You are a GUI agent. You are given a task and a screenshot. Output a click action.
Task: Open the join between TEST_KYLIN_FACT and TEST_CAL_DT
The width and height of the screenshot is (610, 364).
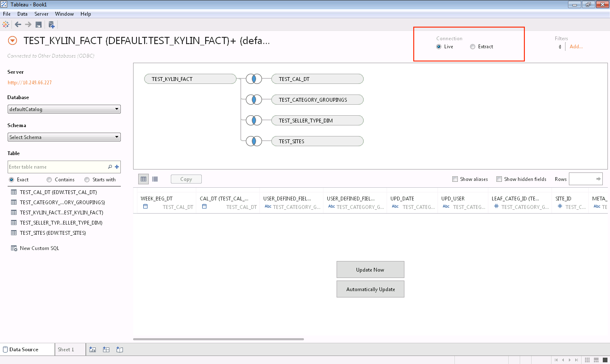click(254, 79)
